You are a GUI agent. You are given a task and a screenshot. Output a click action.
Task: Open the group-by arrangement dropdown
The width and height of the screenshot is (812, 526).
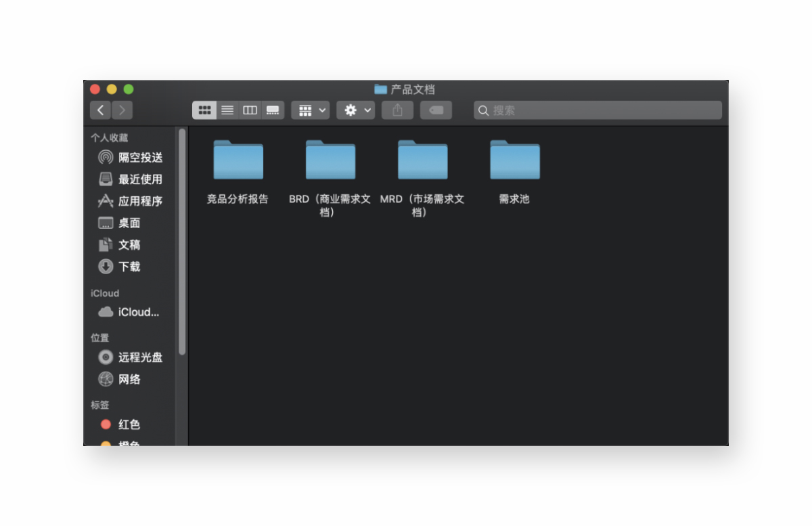(311, 110)
